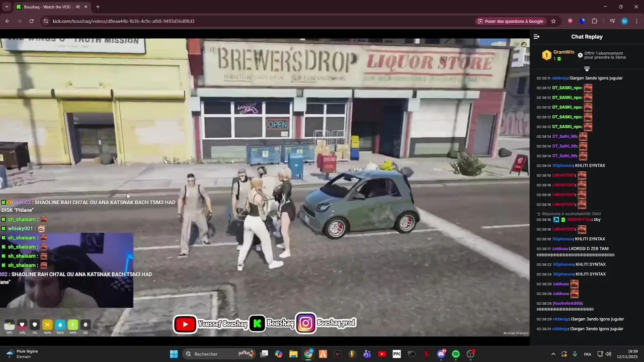Open the Chrome three-dot menu
Screen dimensions: 644x362
[636, 21]
